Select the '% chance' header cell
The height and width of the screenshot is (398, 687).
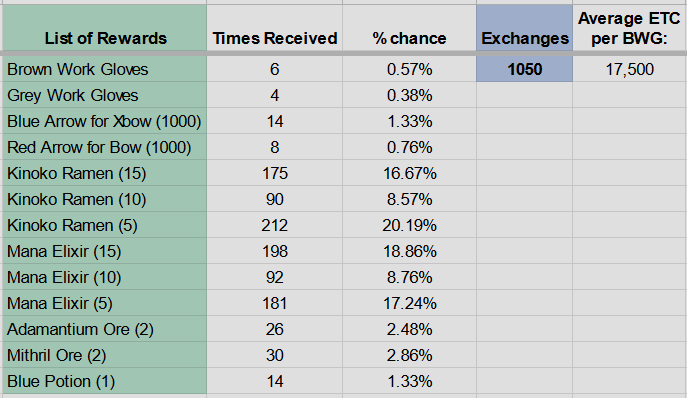409,28
